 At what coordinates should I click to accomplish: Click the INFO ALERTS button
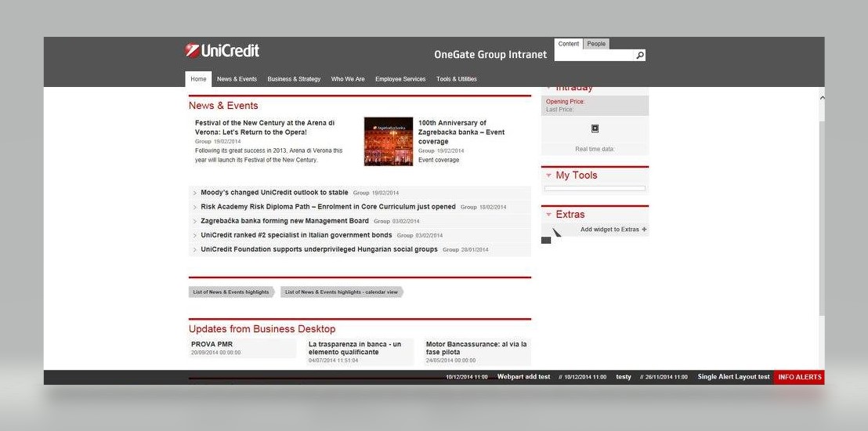tap(799, 377)
